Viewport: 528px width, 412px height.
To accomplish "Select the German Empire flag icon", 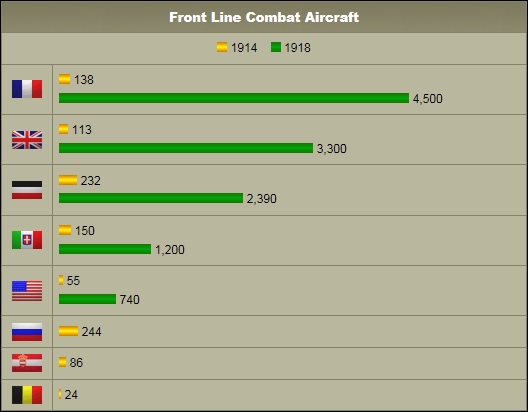I will click(27, 190).
